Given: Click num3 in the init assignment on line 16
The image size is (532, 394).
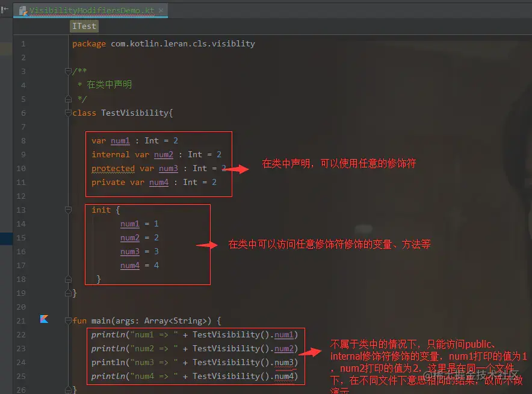Looking at the screenshot, I should [130, 252].
